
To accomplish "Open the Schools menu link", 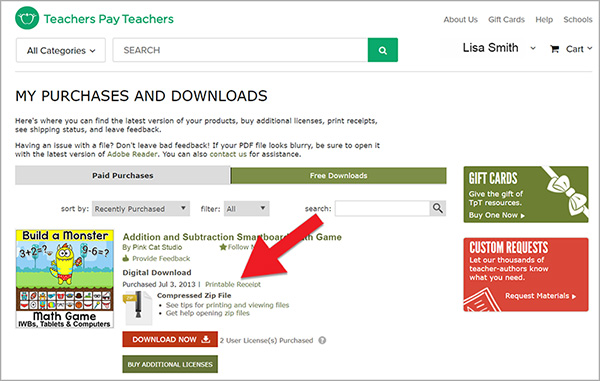I will [577, 20].
